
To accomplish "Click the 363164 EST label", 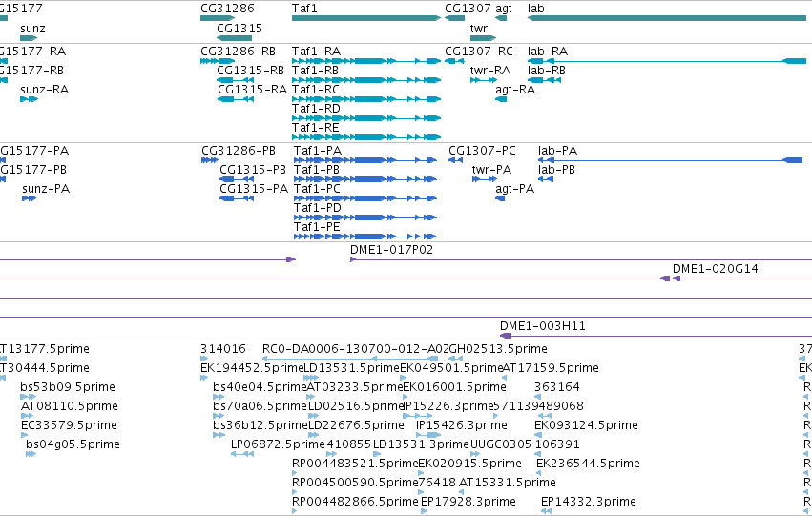I will click(557, 387).
